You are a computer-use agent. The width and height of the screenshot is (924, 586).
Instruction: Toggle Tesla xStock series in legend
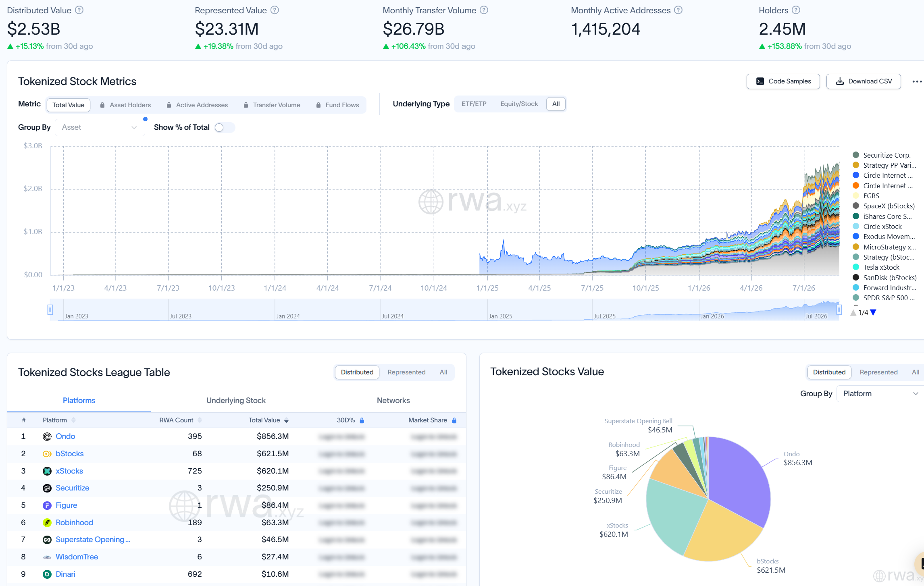coord(876,267)
